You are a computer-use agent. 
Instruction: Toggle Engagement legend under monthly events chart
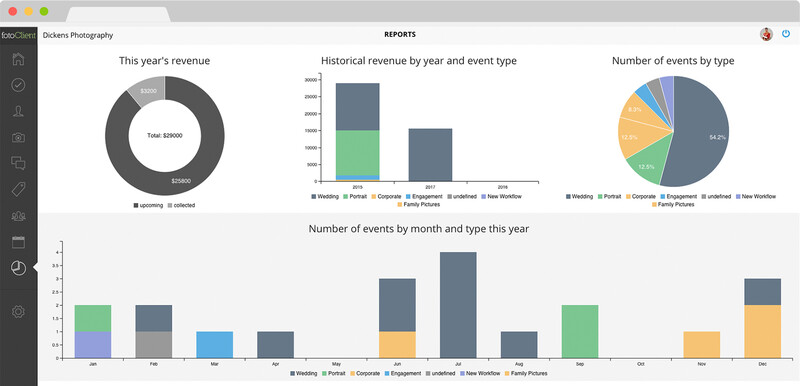coord(404,373)
